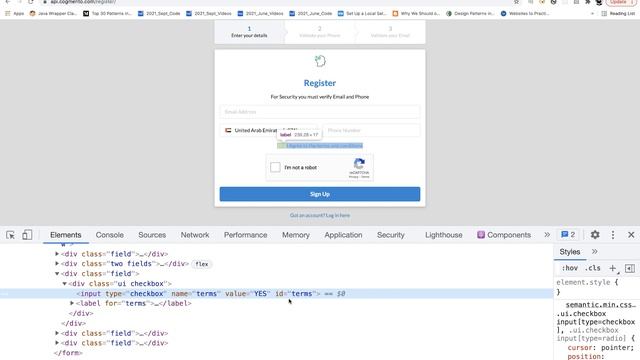Viewport: 640px width, 360px height.
Task: Click the Cogmento logo above Register
Action: [320, 61]
